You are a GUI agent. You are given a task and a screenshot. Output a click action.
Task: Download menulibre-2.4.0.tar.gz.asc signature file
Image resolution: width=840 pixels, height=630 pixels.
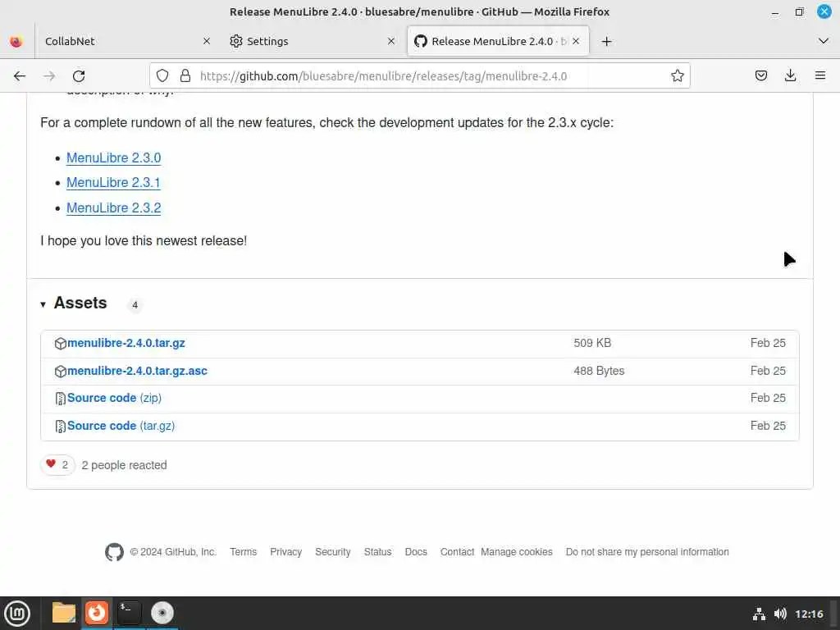tap(137, 371)
